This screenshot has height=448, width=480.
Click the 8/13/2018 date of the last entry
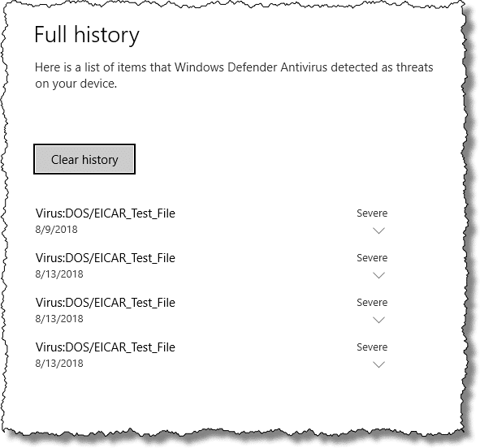[x=59, y=364]
